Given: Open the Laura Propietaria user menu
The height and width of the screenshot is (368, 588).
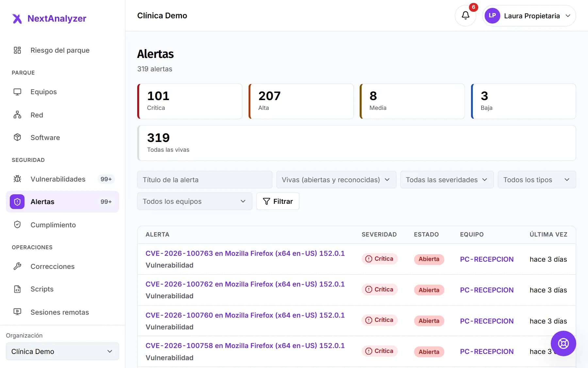Looking at the screenshot, I should pos(529,16).
